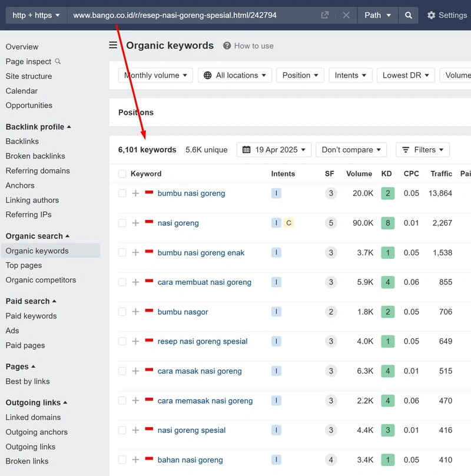Check the box for bumbu nasi goreng enak

(122, 252)
